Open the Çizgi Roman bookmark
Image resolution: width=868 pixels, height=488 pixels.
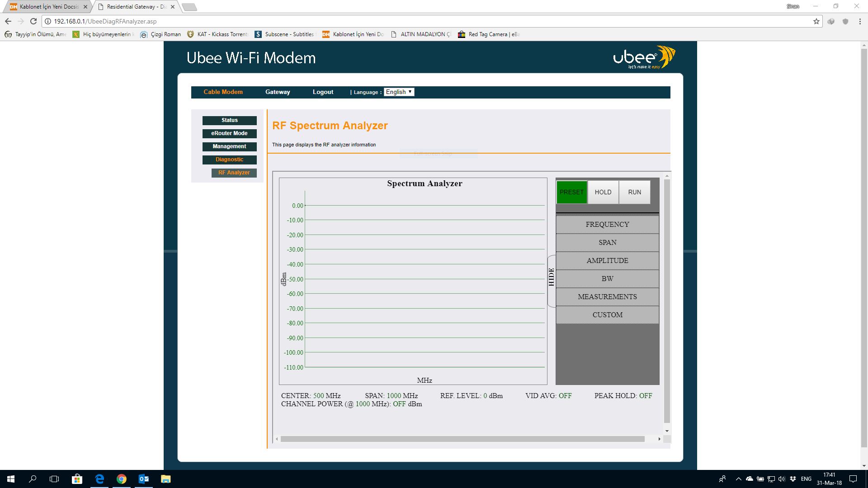coord(160,34)
